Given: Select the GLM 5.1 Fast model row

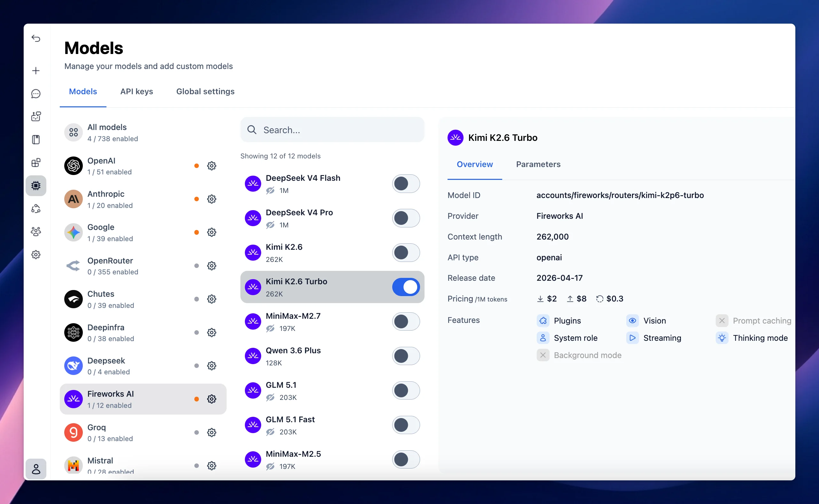Looking at the screenshot, I should click(332, 425).
